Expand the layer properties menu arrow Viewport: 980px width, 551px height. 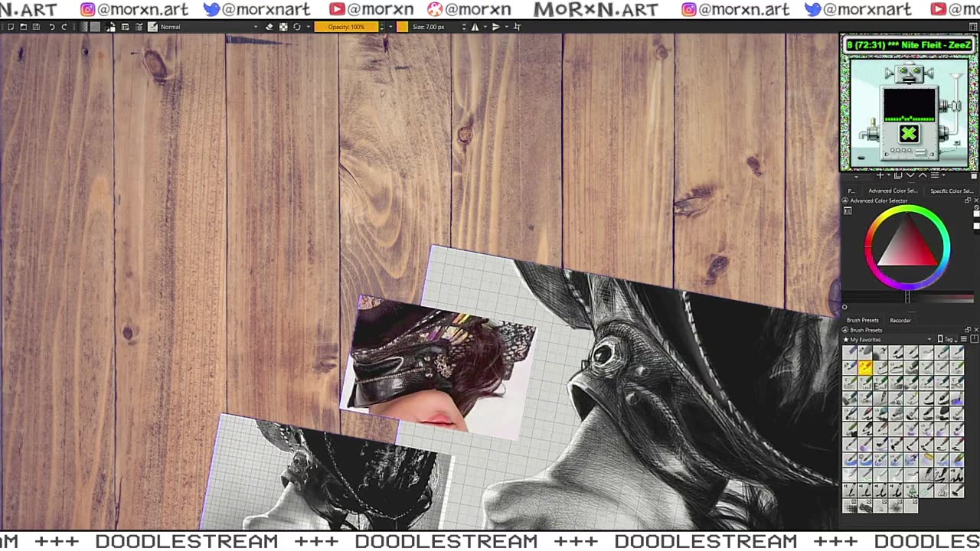point(943,175)
